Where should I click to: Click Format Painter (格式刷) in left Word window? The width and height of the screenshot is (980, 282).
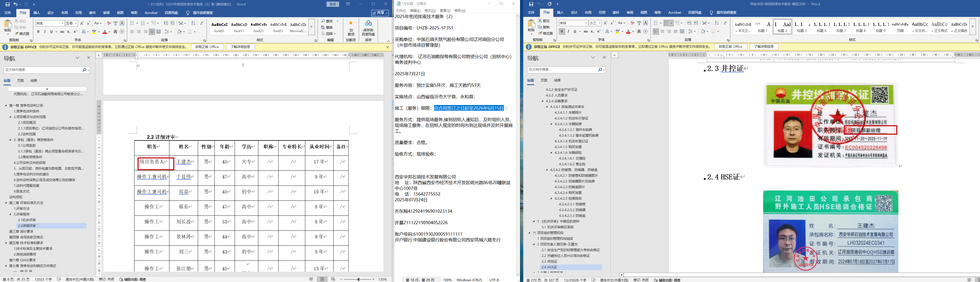(x=22, y=34)
